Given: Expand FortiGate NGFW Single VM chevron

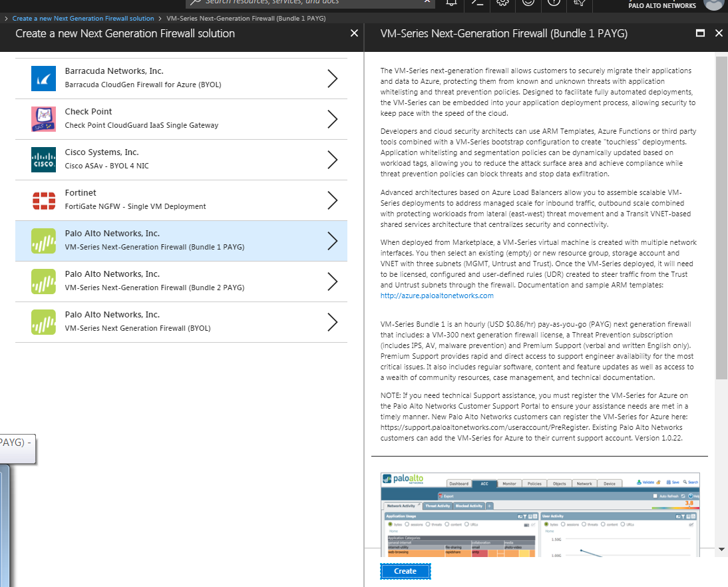Looking at the screenshot, I should pyautogui.click(x=333, y=200).
